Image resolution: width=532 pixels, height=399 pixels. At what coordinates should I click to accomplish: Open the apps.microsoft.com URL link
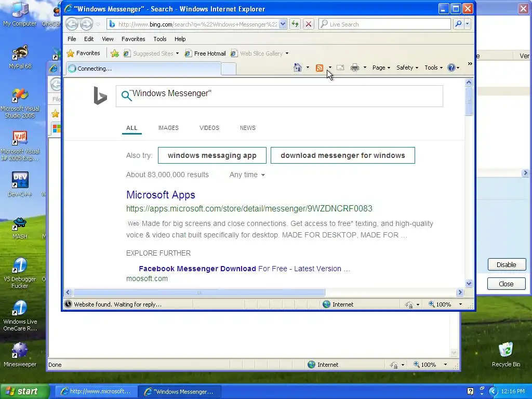[249, 208]
